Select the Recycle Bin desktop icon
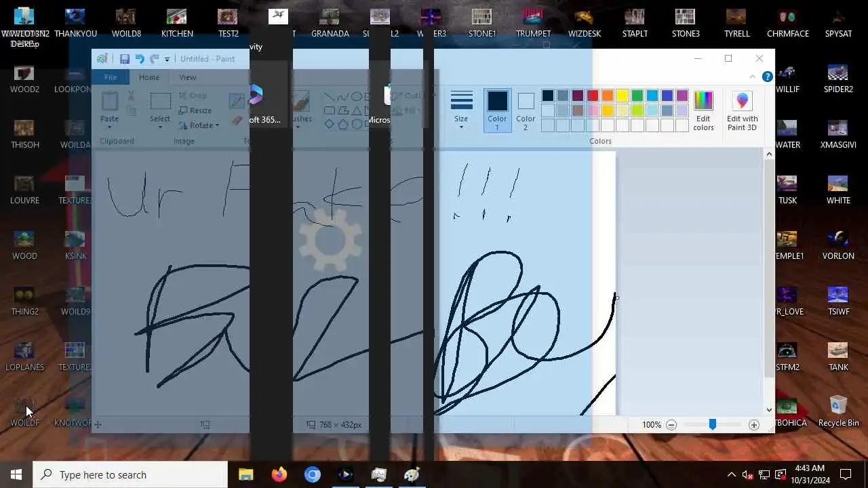This screenshot has height=488, width=868. 838,411
